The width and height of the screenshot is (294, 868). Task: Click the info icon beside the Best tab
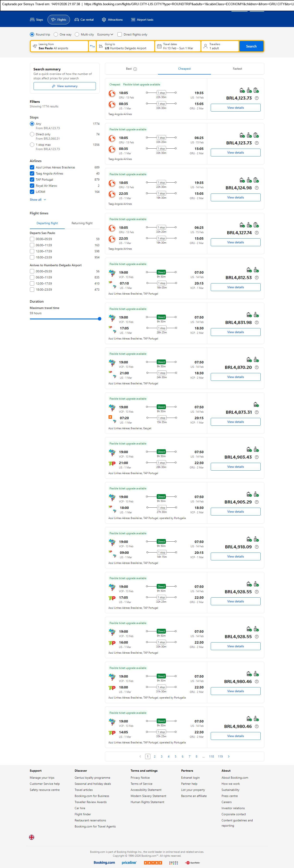(135, 69)
